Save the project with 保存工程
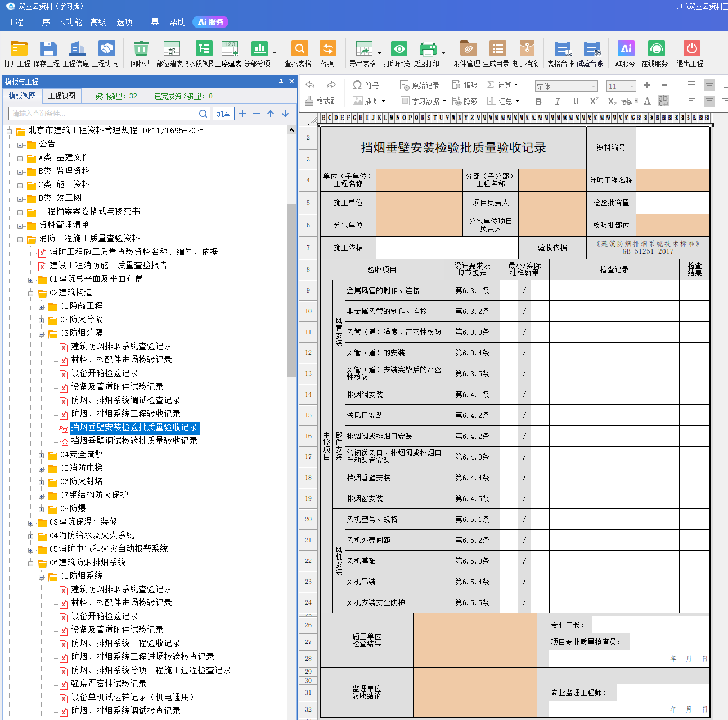 [x=47, y=53]
